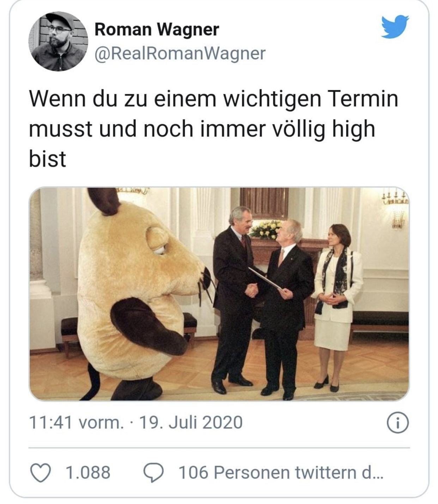Open '106 Personen twittern d...' link
The height and width of the screenshot is (504, 438).
pyautogui.click(x=281, y=473)
